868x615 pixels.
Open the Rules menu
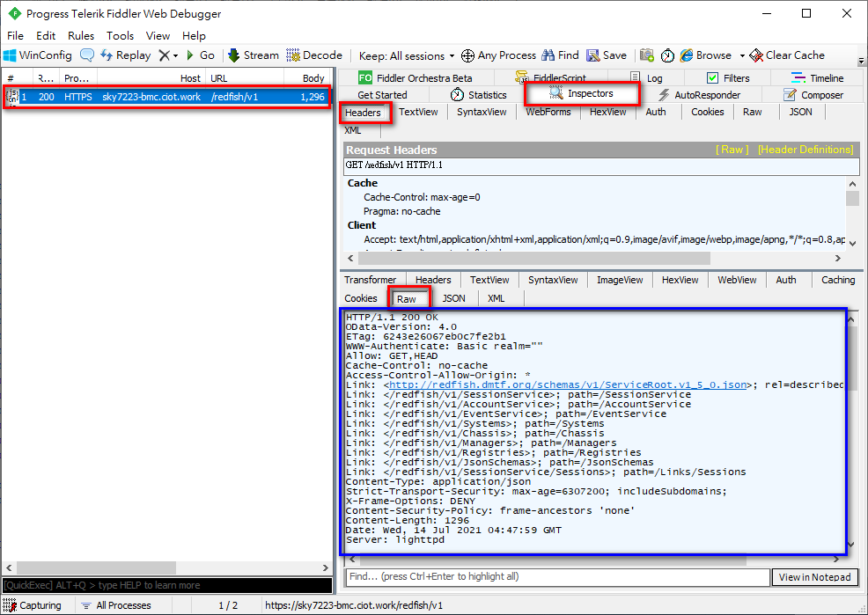point(81,36)
